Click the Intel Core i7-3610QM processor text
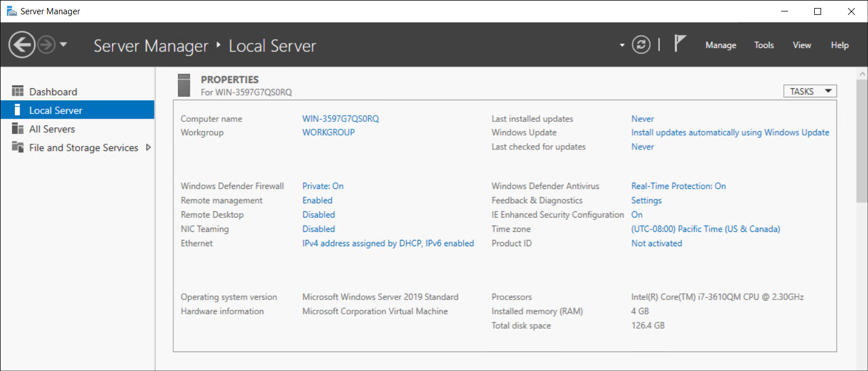The height and width of the screenshot is (371, 868). coord(718,297)
